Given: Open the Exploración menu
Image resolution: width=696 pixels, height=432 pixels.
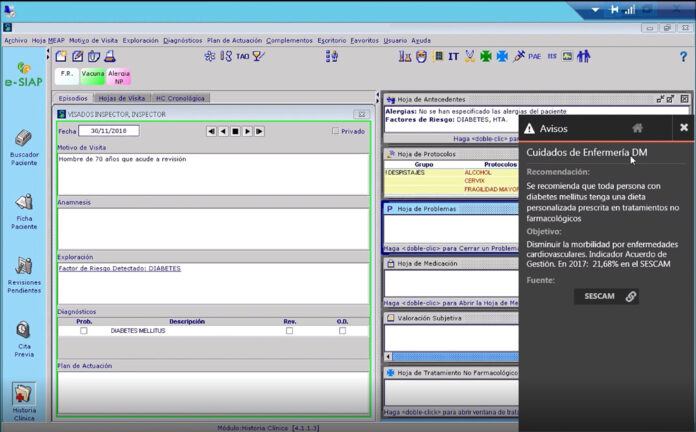Looking at the screenshot, I should point(140,40).
